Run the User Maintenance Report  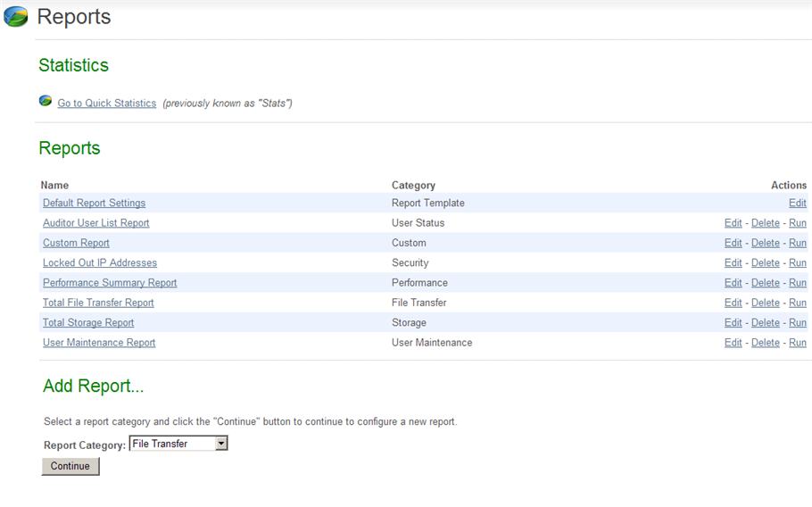797,343
